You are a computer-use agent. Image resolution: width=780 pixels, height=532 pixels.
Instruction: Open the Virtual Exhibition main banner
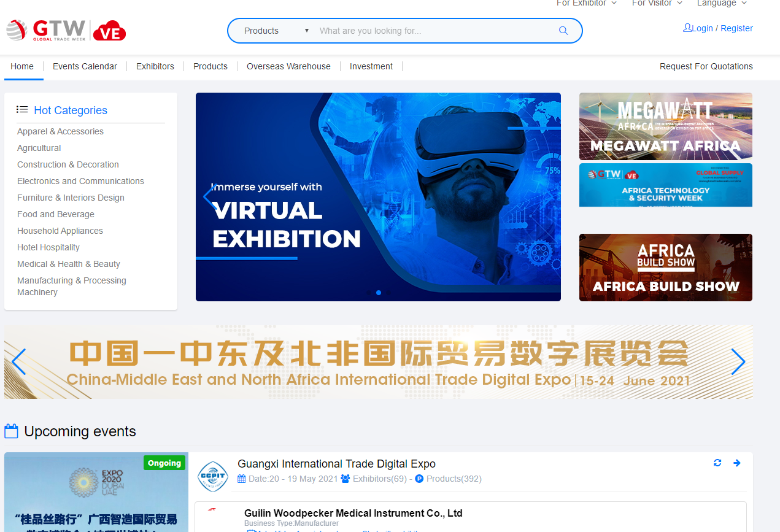point(378,197)
